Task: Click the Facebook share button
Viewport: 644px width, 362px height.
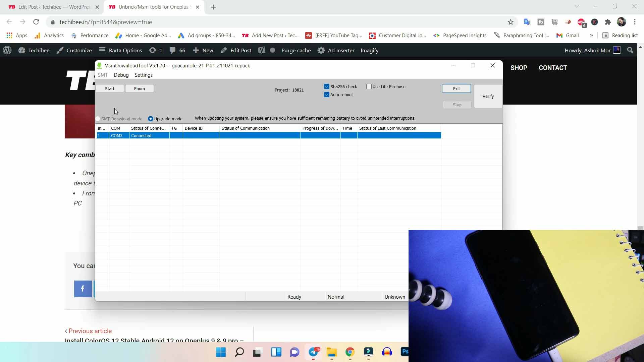Action: coord(83,289)
